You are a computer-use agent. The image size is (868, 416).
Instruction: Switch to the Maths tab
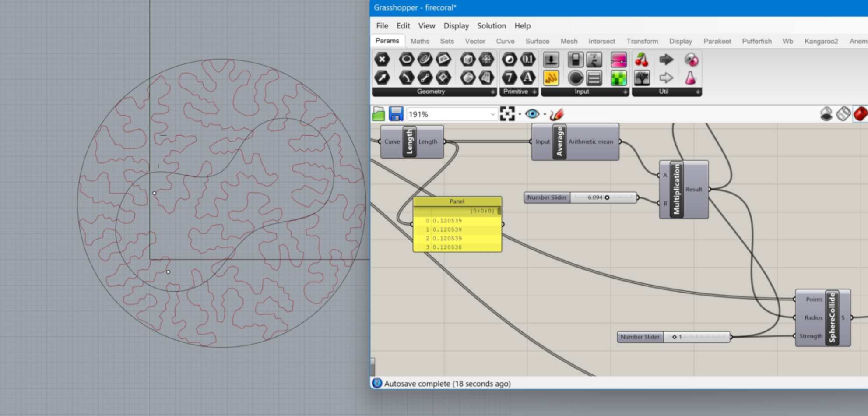(x=420, y=41)
